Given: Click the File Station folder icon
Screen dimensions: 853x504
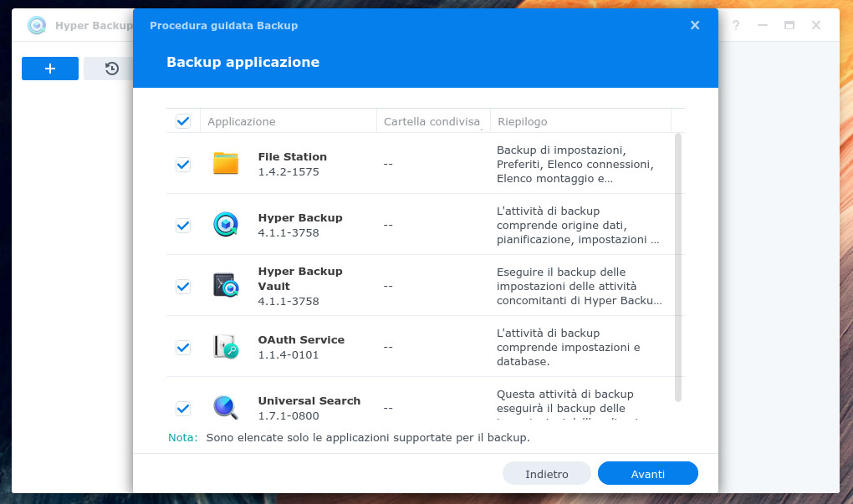Looking at the screenshot, I should (226, 164).
